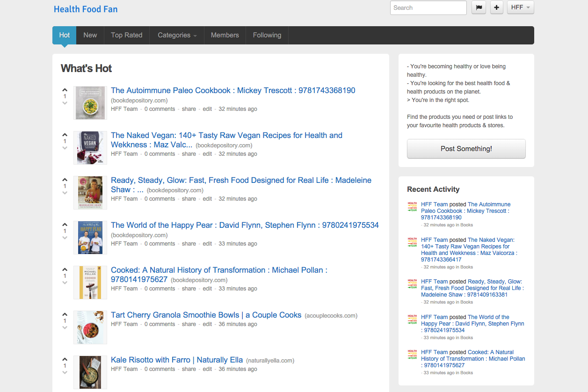The height and width of the screenshot is (392, 588).
Task: Click HFF Team avatar beside Happy Pear activity
Action: coord(412,319)
